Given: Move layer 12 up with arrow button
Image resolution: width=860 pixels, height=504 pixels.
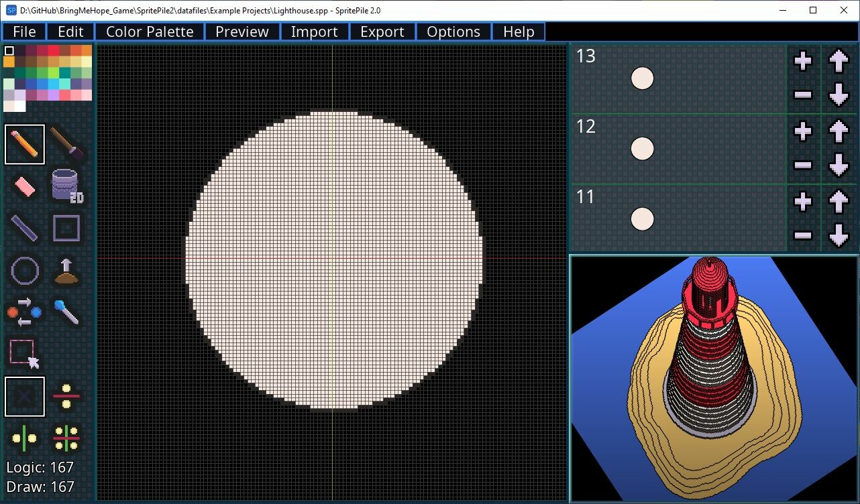Looking at the screenshot, I should pos(838,131).
